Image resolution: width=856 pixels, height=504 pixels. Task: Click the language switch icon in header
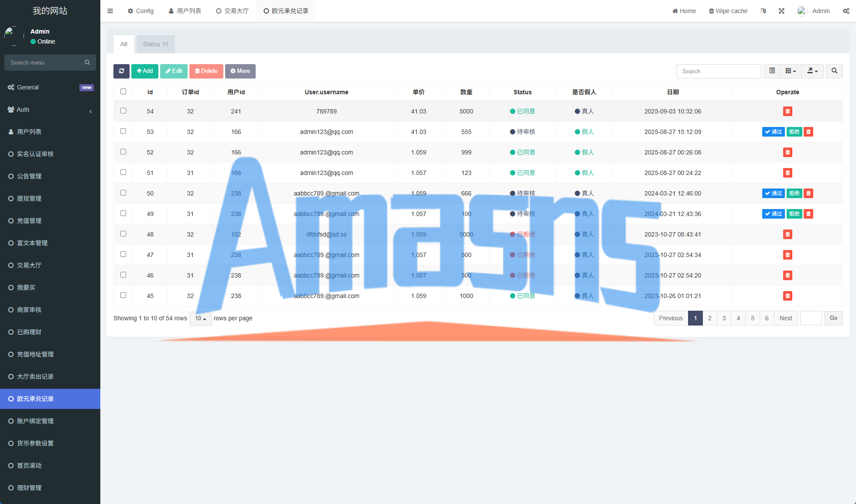[763, 11]
